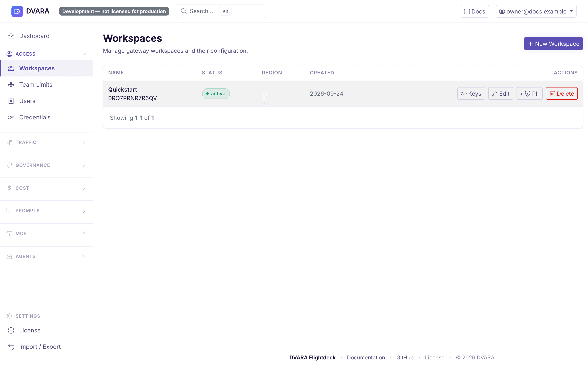Expand the Traffic section chevron

(84, 142)
